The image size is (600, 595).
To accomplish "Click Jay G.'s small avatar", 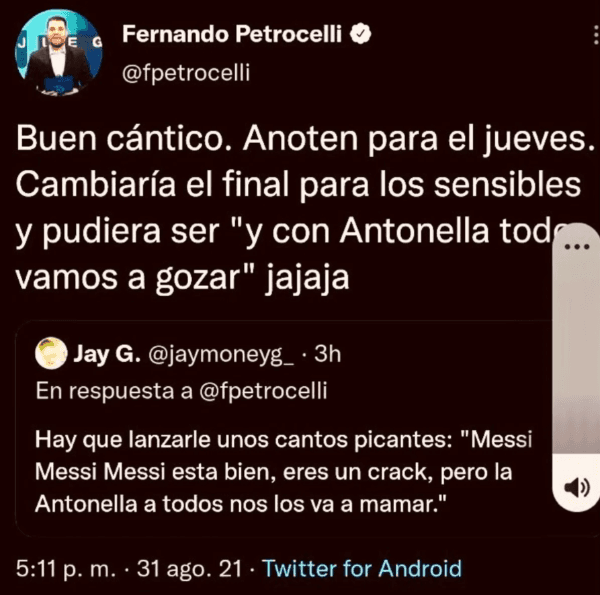I will click(51, 353).
